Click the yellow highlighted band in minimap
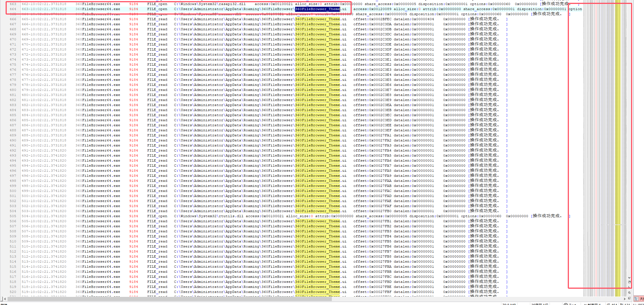644x305 pixels. [x=618, y=140]
